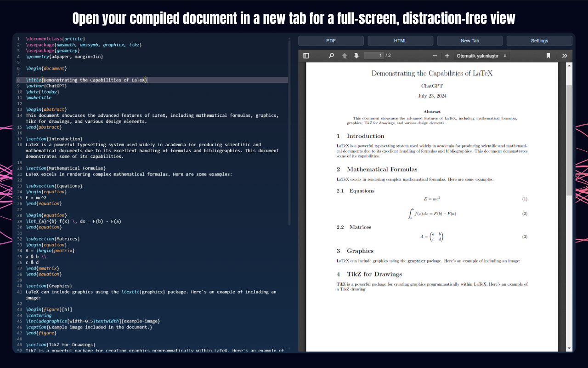Go to previous PDF page arrow
Image resolution: width=588 pixels, height=368 pixels.
pyautogui.click(x=345, y=56)
